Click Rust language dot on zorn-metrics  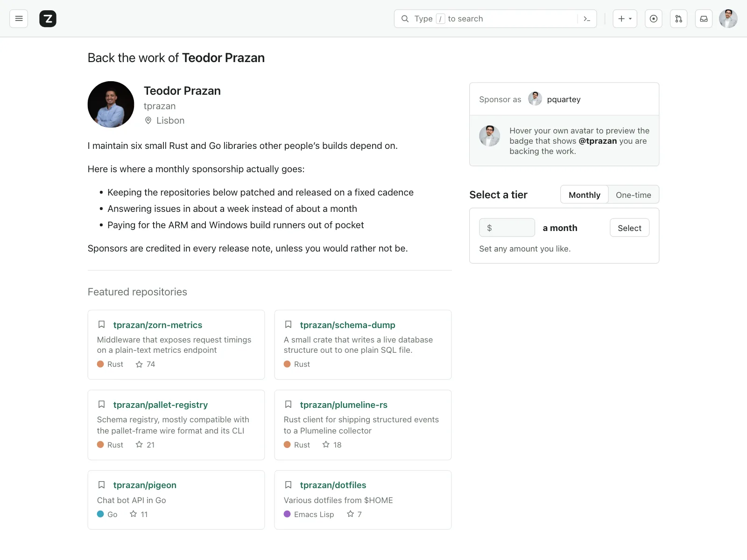[x=100, y=364]
